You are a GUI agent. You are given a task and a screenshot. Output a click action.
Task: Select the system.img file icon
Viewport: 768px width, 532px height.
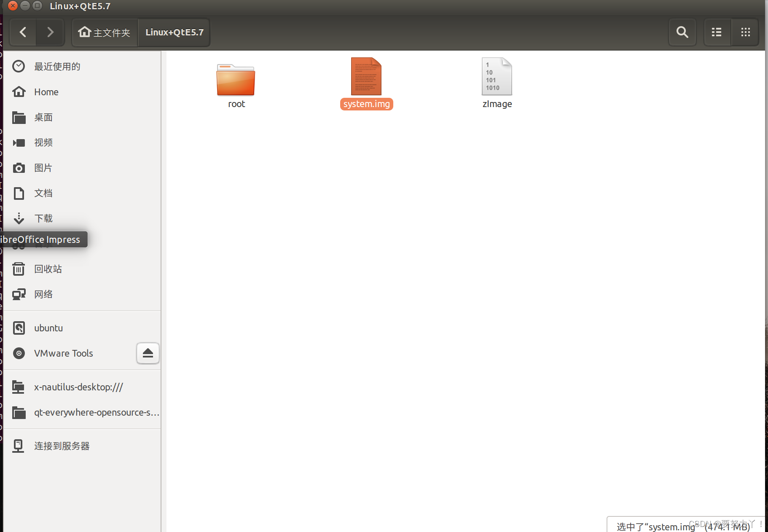(366, 76)
